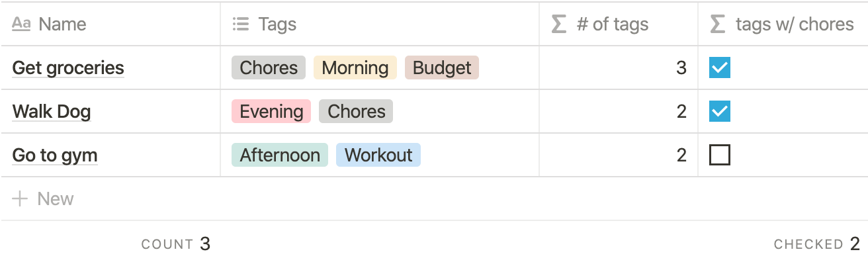The width and height of the screenshot is (868, 266).
Task: Uncheck the Get groceries chores checkbox
Action: coord(720,67)
